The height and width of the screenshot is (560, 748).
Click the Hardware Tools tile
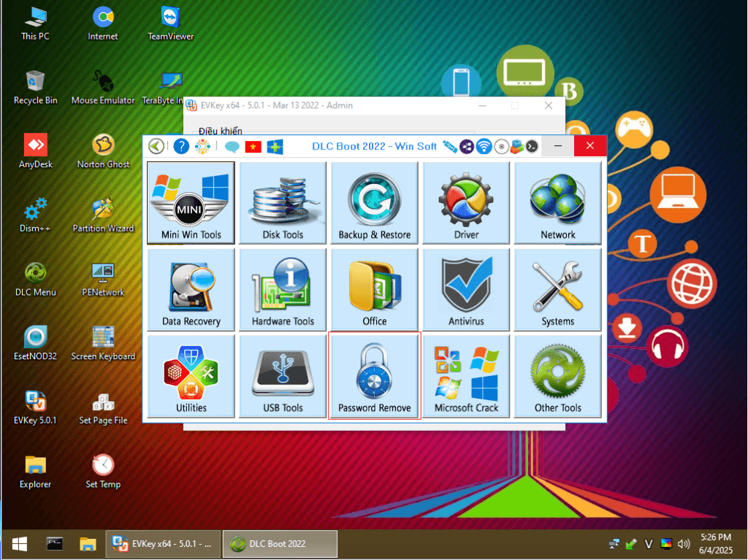[283, 289]
